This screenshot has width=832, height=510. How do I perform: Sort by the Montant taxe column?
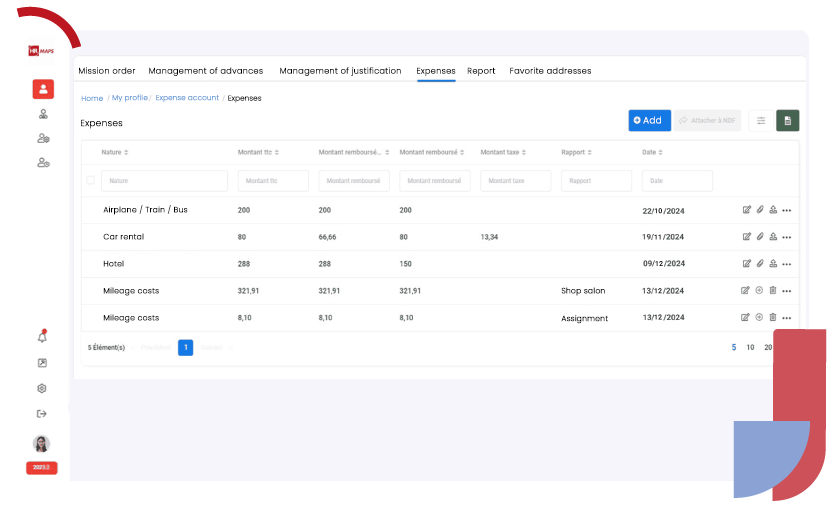point(503,152)
